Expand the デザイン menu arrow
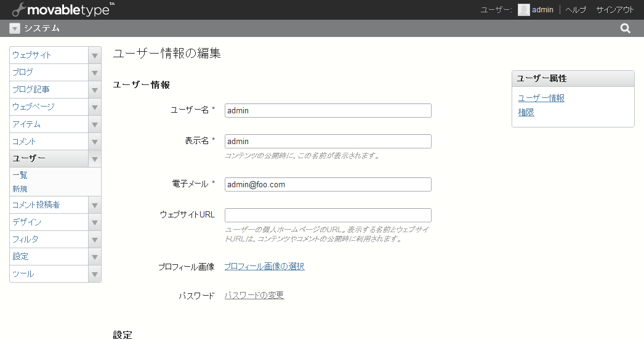This screenshot has height=340, width=644. click(94, 222)
